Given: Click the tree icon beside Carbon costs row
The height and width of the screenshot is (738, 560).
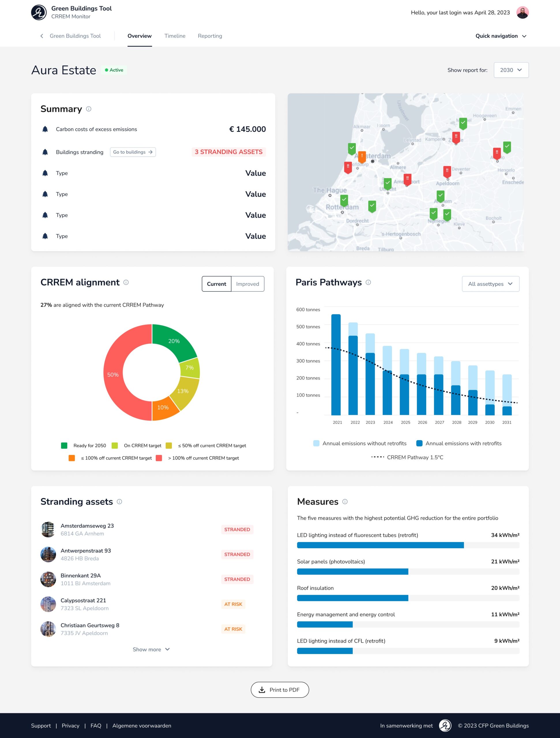Looking at the screenshot, I should click(45, 129).
